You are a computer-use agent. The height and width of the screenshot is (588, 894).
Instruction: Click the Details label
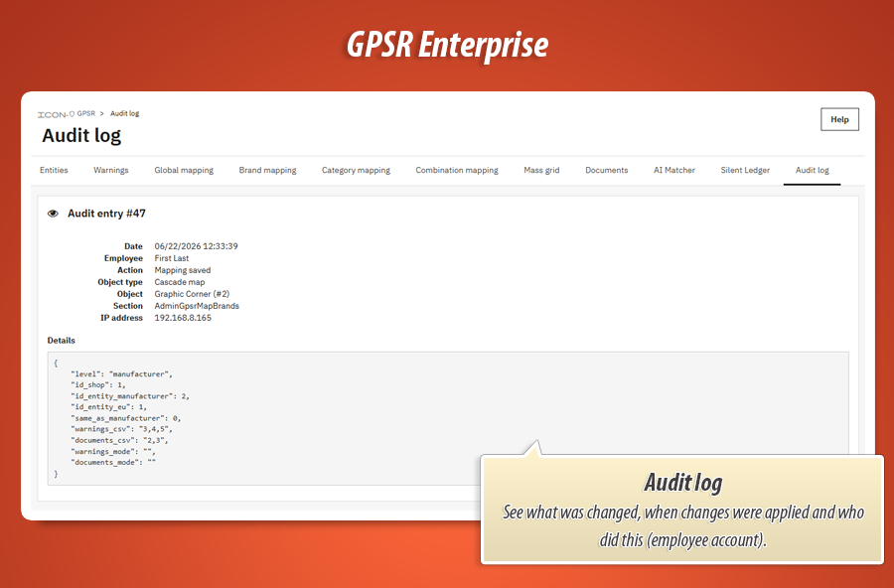pos(61,341)
